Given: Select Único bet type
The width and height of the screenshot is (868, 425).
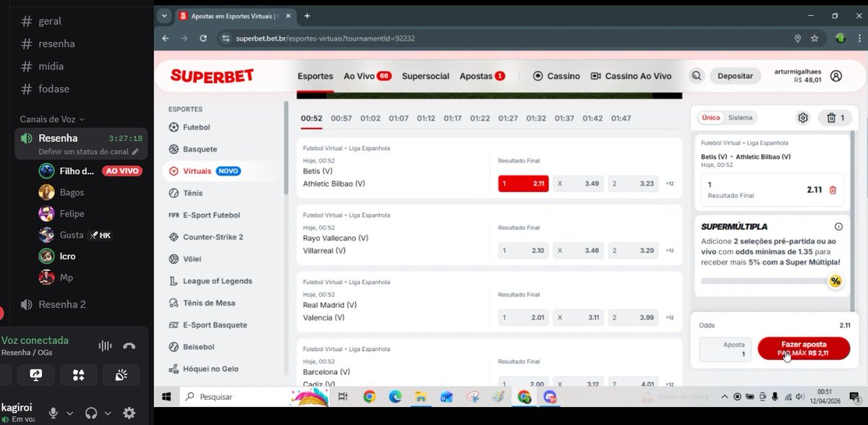Looking at the screenshot, I should (x=711, y=118).
